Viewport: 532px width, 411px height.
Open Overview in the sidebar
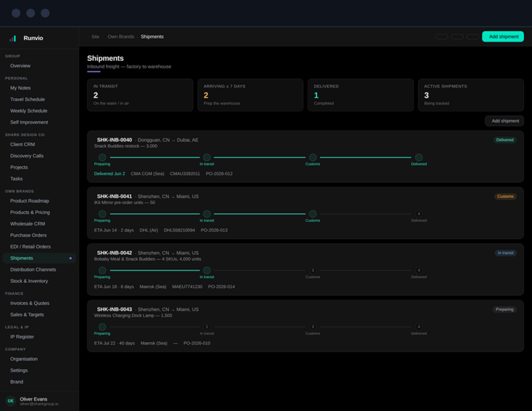point(20,66)
